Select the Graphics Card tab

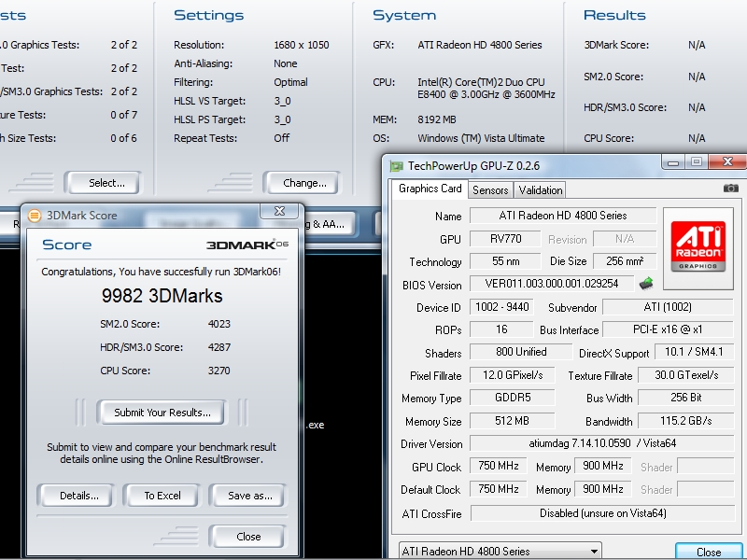point(430,189)
